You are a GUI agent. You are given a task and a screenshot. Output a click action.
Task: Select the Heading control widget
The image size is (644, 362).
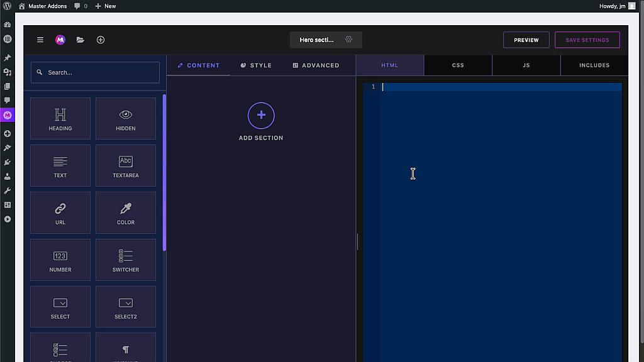(60, 119)
